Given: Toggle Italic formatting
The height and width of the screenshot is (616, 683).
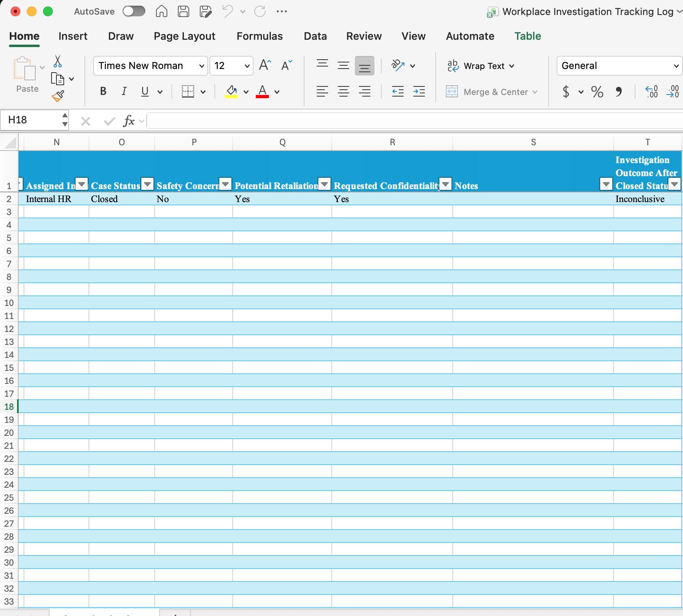Looking at the screenshot, I should click(124, 92).
